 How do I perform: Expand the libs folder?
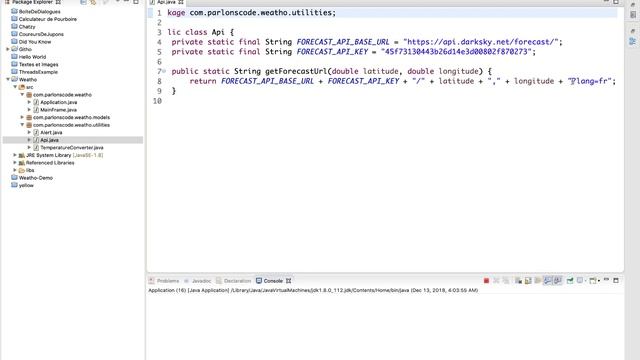pyautogui.click(x=15, y=170)
